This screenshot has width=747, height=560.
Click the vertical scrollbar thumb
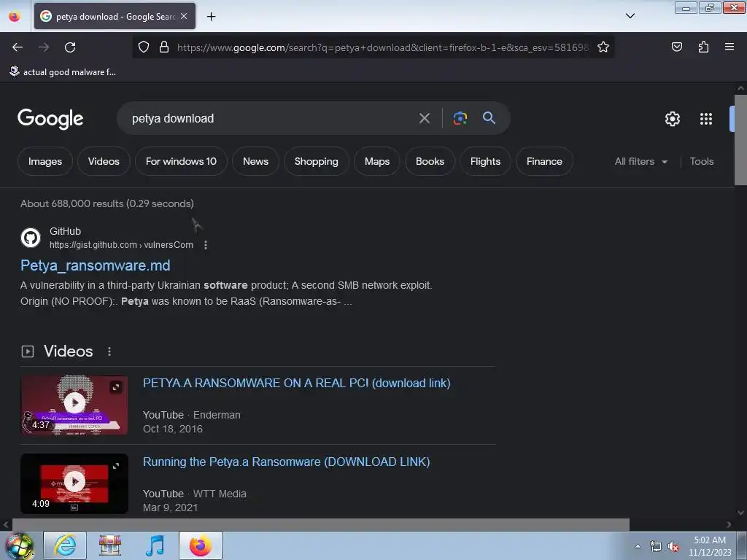tap(740, 139)
